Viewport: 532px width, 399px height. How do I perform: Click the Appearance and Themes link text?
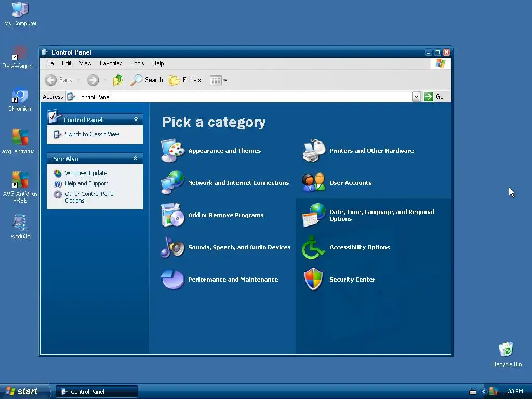tap(224, 151)
